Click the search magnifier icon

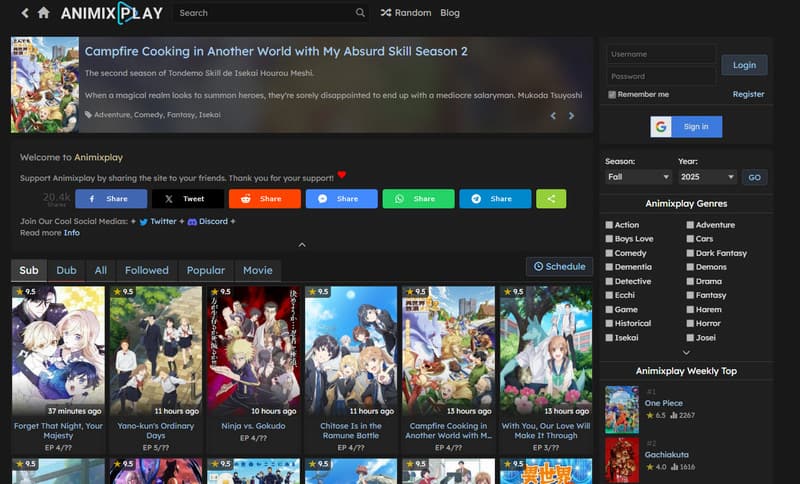[360, 13]
